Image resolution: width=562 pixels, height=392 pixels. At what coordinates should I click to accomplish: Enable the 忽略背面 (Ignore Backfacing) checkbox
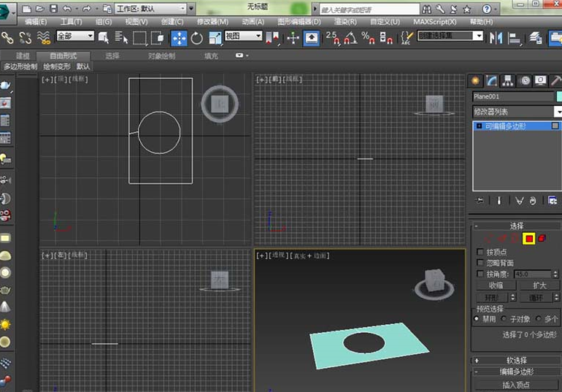click(x=480, y=263)
